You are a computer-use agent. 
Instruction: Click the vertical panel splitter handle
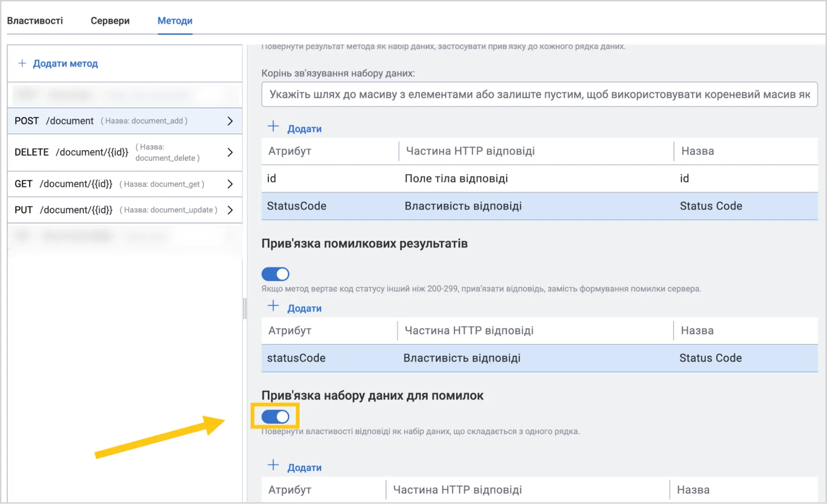(x=245, y=309)
